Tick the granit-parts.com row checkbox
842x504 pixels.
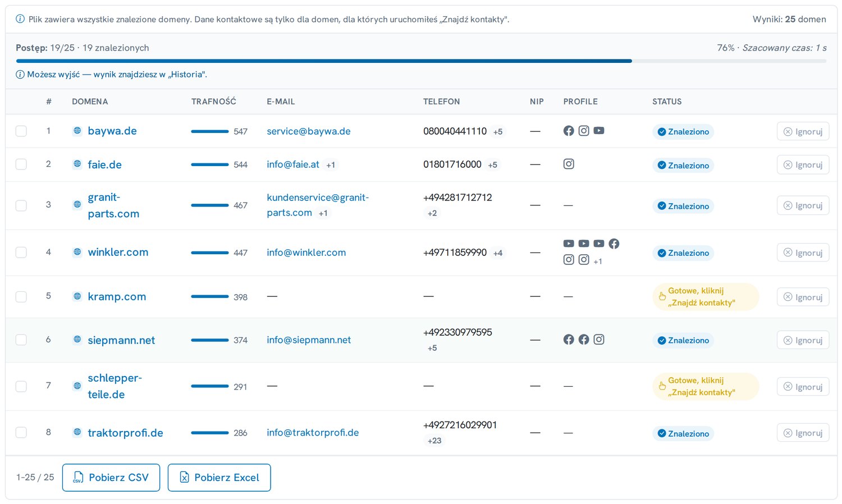pyautogui.click(x=21, y=205)
